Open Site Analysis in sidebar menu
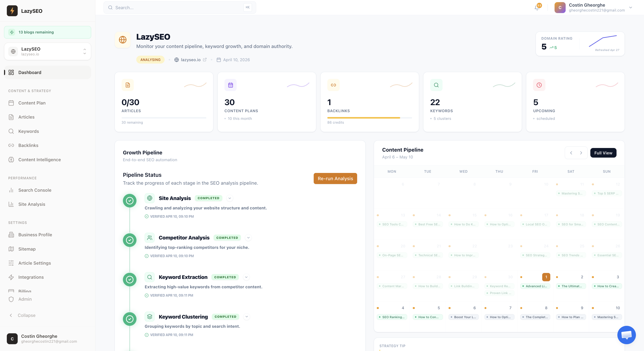 pyautogui.click(x=47, y=204)
